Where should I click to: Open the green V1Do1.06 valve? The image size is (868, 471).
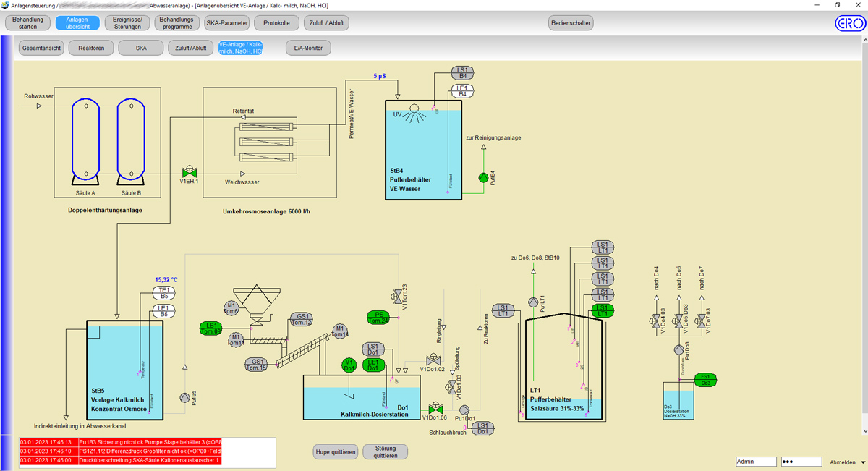(435, 408)
